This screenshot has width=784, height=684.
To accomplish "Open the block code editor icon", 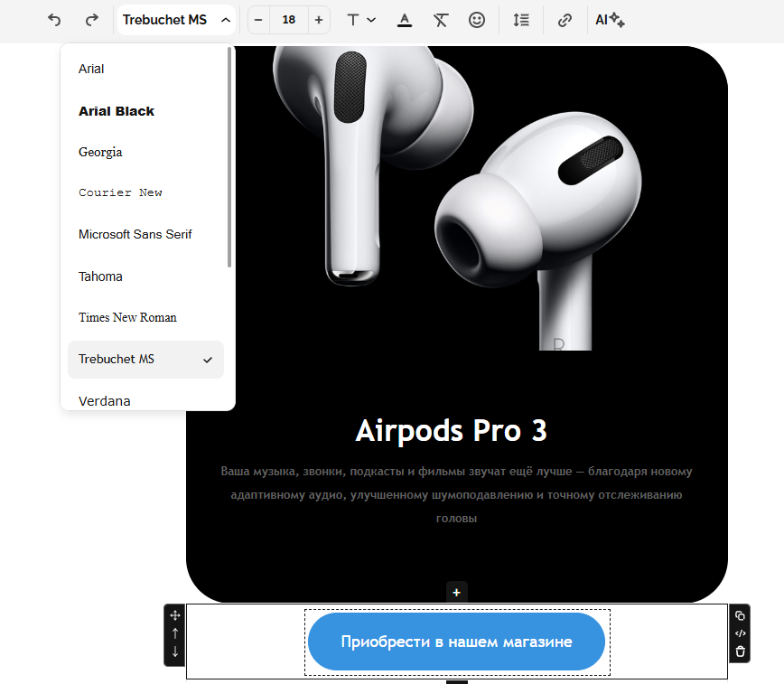I will pos(740,633).
